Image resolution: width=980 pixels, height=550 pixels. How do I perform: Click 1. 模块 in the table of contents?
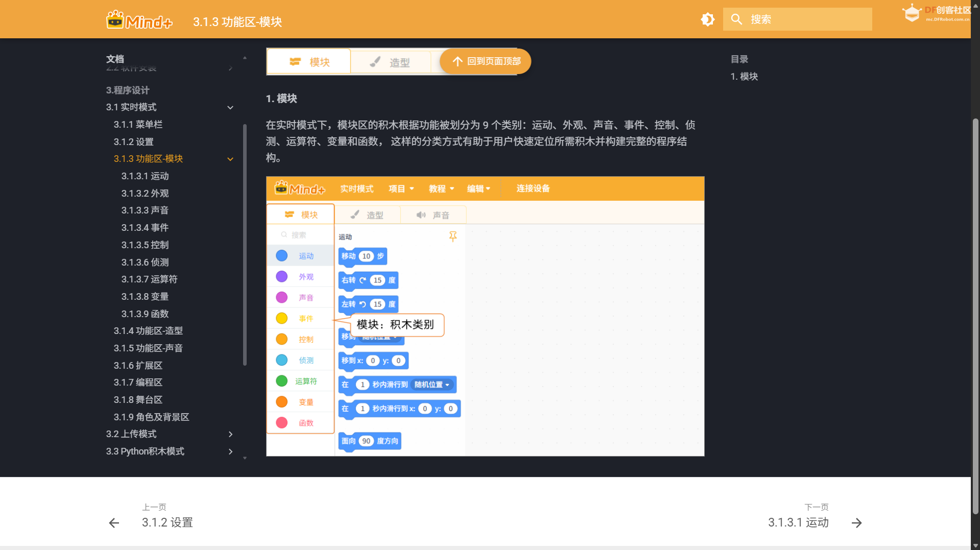pyautogui.click(x=745, y=77)
